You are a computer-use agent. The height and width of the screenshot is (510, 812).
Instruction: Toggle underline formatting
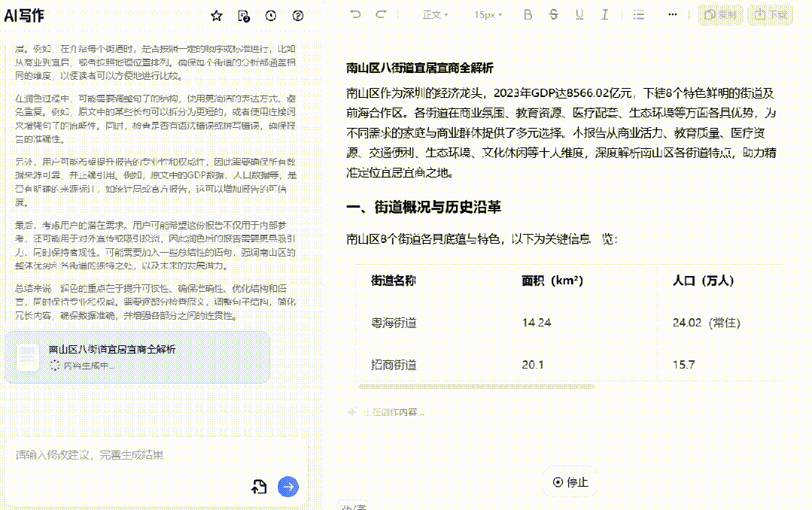coord(579,14)
